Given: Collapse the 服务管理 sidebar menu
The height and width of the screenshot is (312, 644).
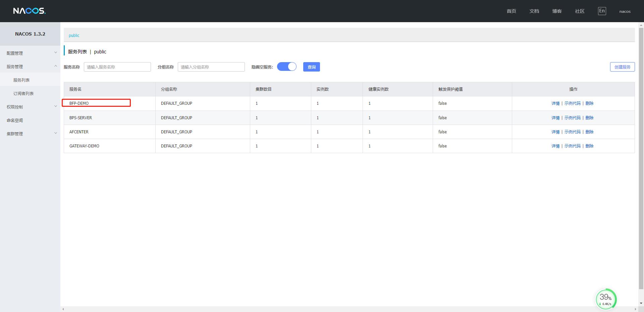Looking at the screenshot, I should point(30,66).
